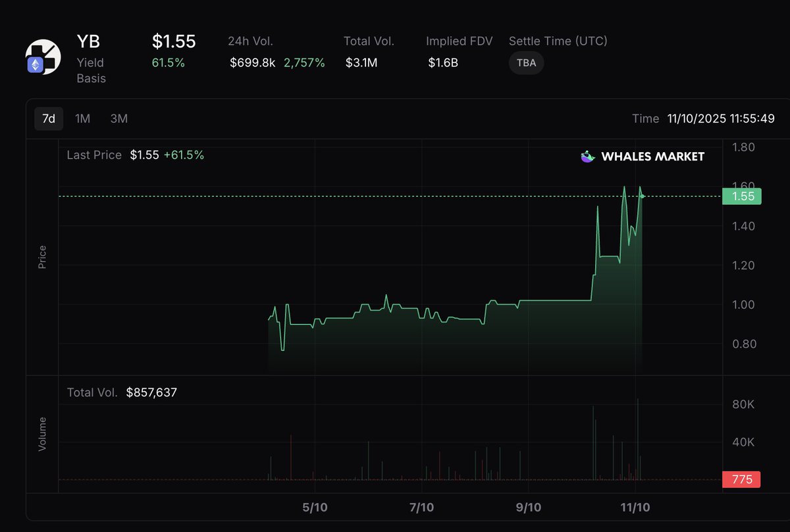This screenshot has height=532, width=790.
Task: Click the Implied FDV label
Action: pyautogui.click(x=460, y=41)
